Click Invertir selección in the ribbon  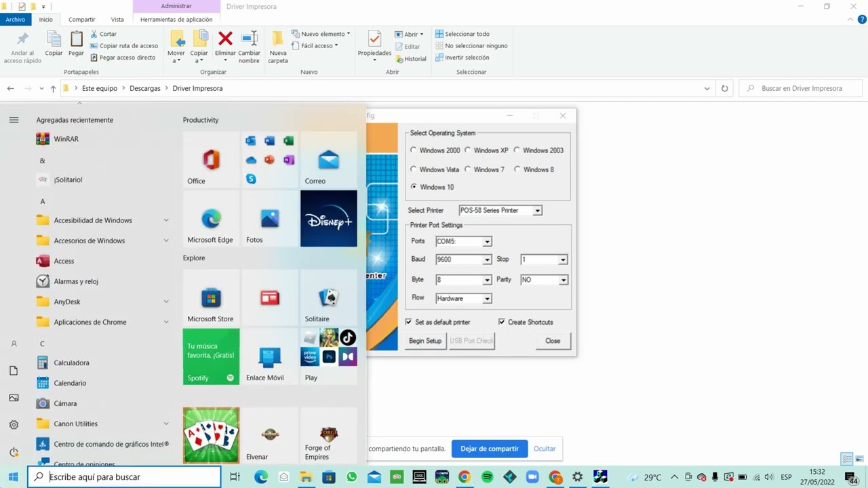point(462,58)
